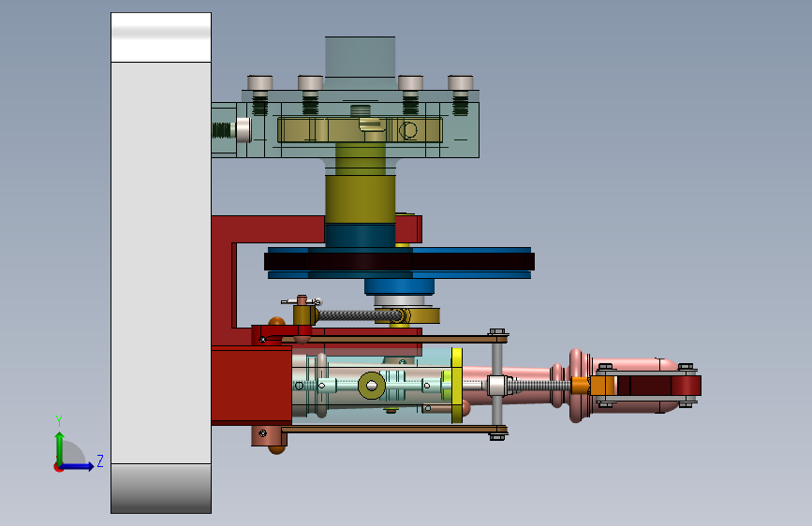Select the tall white vertical mounting plate

tap(161, 263)
